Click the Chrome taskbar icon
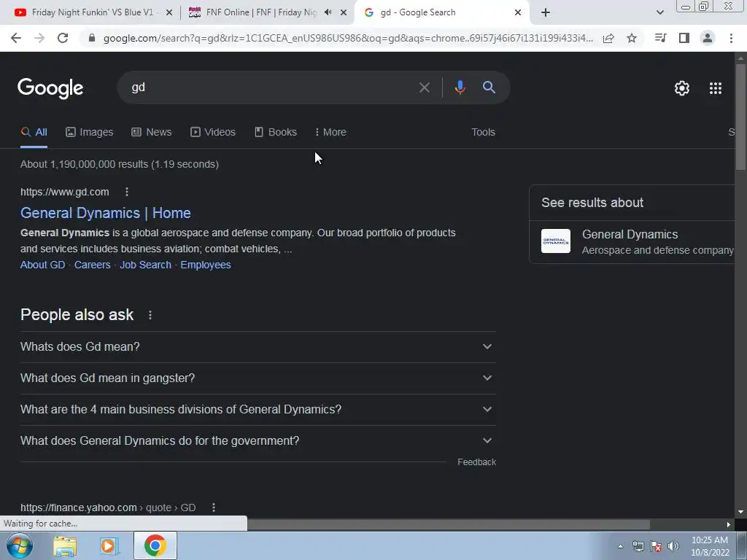747x560 pixels. 155,545
